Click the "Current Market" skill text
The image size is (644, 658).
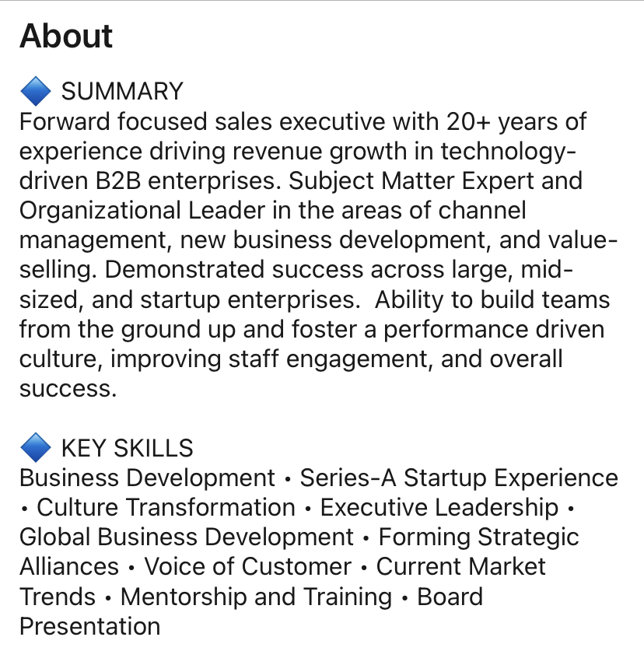(x=461, y=566)
